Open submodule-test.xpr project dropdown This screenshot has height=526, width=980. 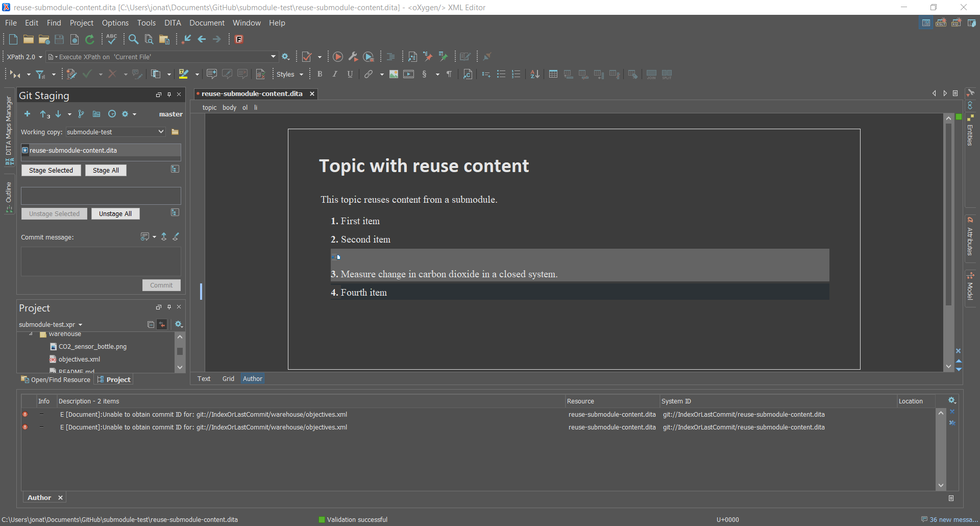[51, 324]
